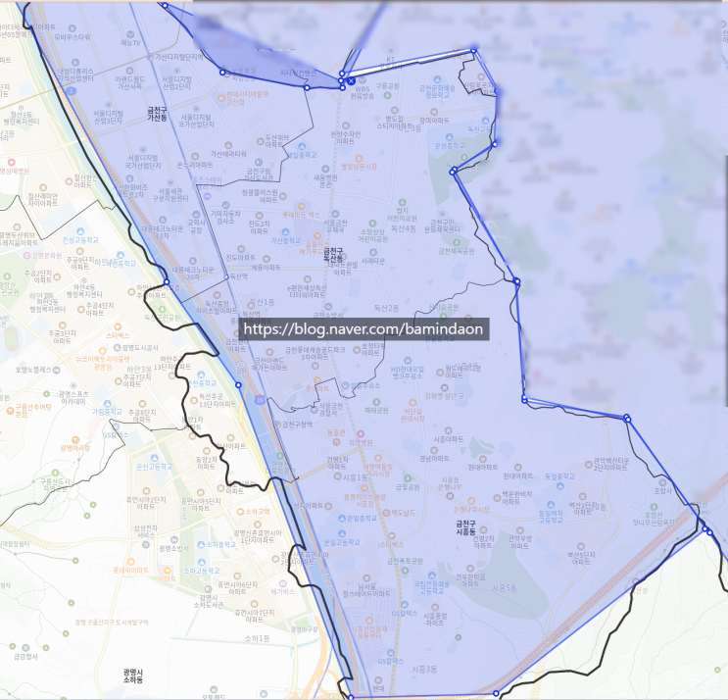Image resolution: width=728 pixels, height=700 pixels.
Task: Click the 서울금천경찰서 police station icon
Action: (315, 410)
